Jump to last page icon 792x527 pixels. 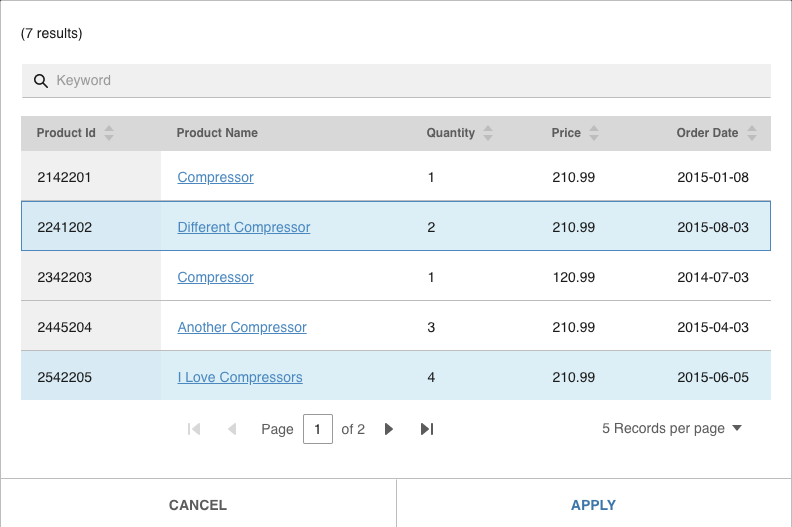click(x=427, y=429)
